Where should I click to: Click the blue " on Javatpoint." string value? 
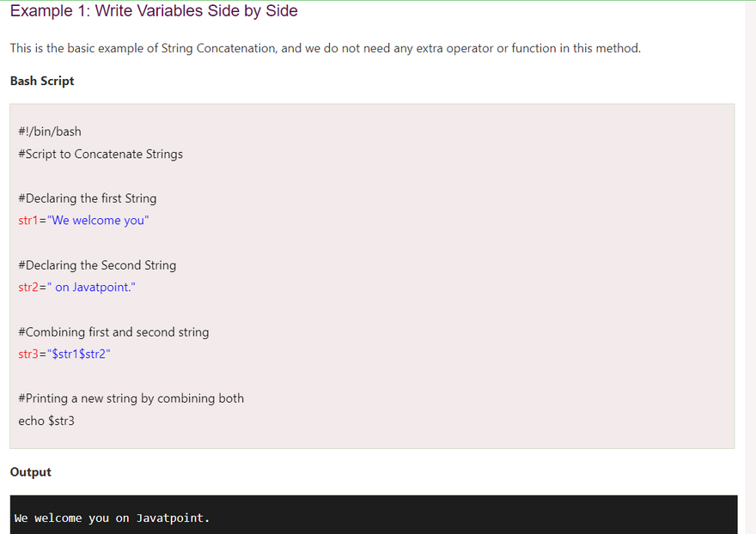coord(91,288)
